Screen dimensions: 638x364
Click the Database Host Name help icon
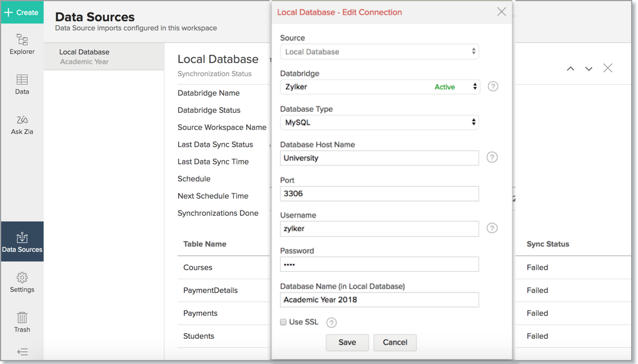coord(492,157)
